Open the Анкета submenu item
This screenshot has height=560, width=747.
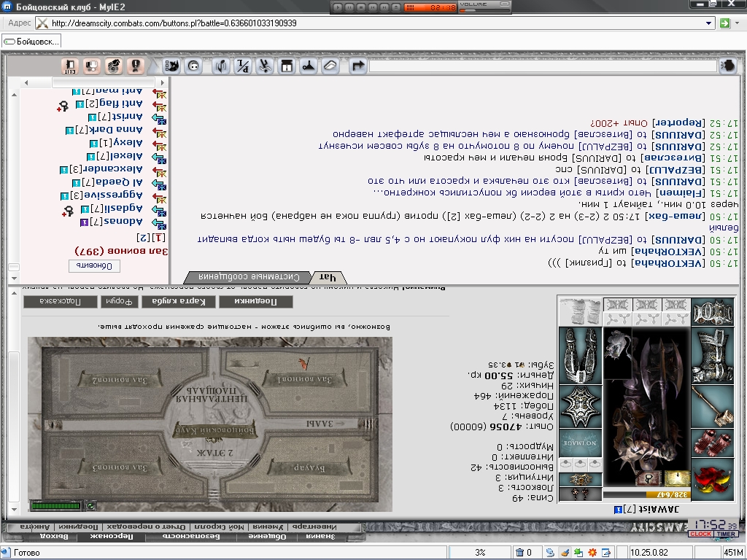tap(35, 526)
